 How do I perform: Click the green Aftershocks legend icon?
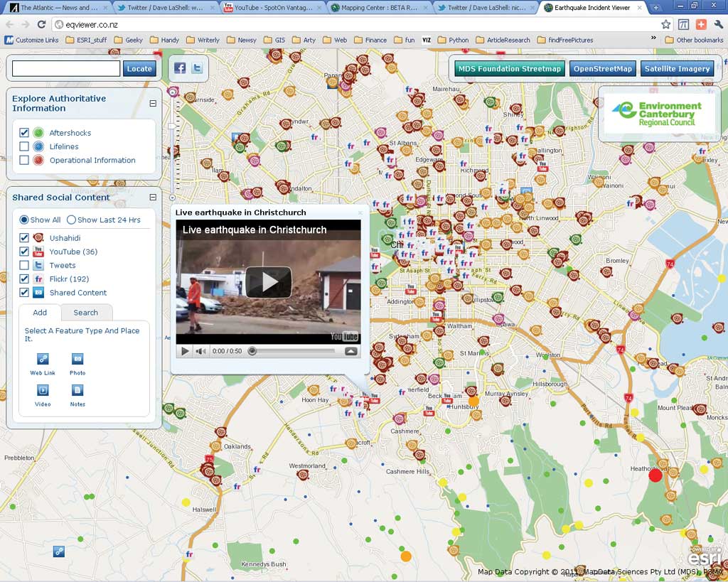click(38, 133)
